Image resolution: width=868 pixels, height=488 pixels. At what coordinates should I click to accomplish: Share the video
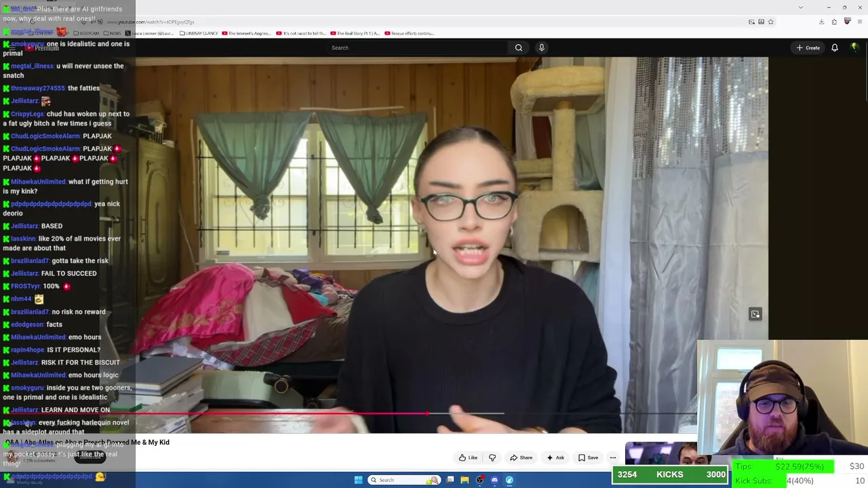pyautogui.click(x=521, y=457)
